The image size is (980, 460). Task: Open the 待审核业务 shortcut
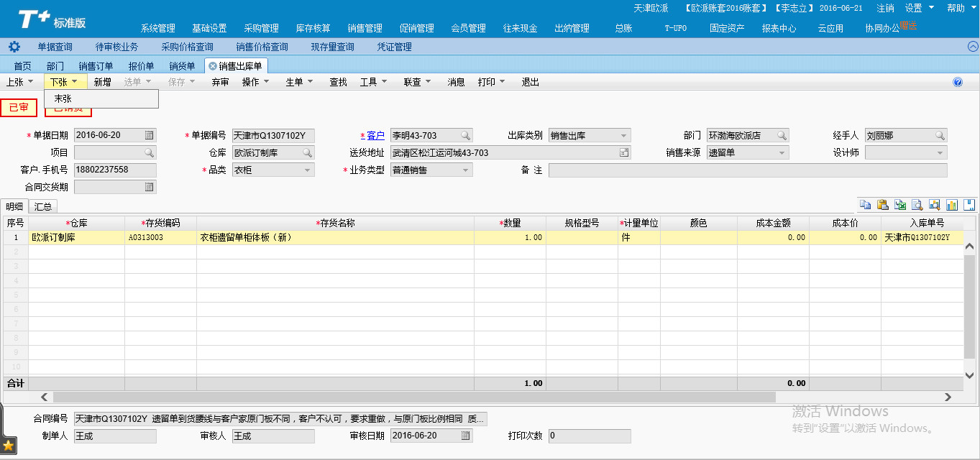[x=116, y=47]
